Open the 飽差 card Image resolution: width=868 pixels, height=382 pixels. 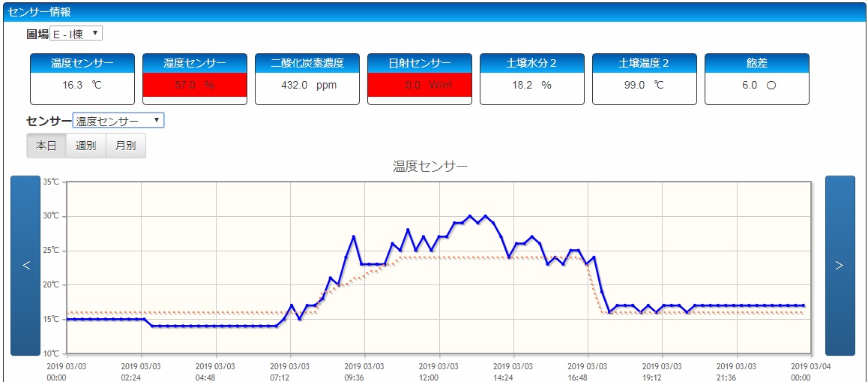pyautogui.click(x=757, y=79)
